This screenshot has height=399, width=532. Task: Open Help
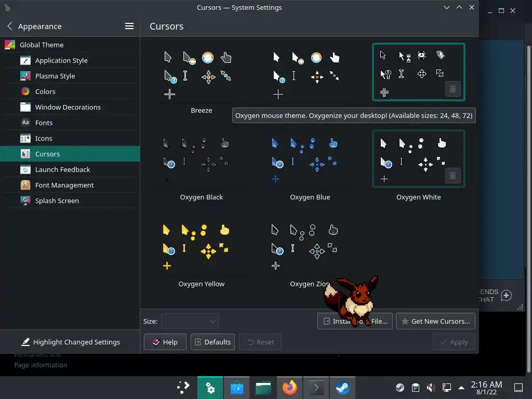(x=165, y=342)
